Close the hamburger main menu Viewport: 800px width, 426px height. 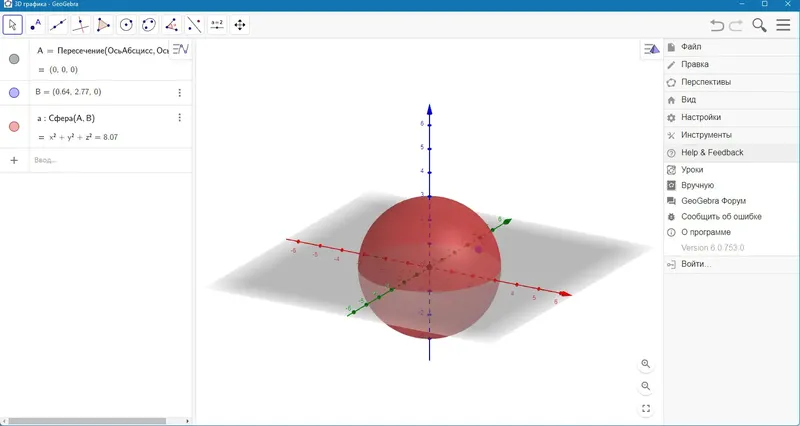(x=783, y=25)
